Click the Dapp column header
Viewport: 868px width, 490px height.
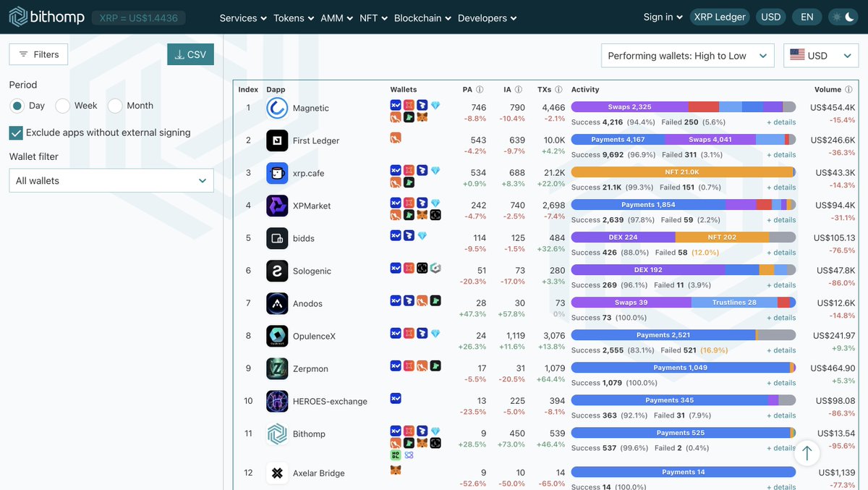[x=276, y=90]
